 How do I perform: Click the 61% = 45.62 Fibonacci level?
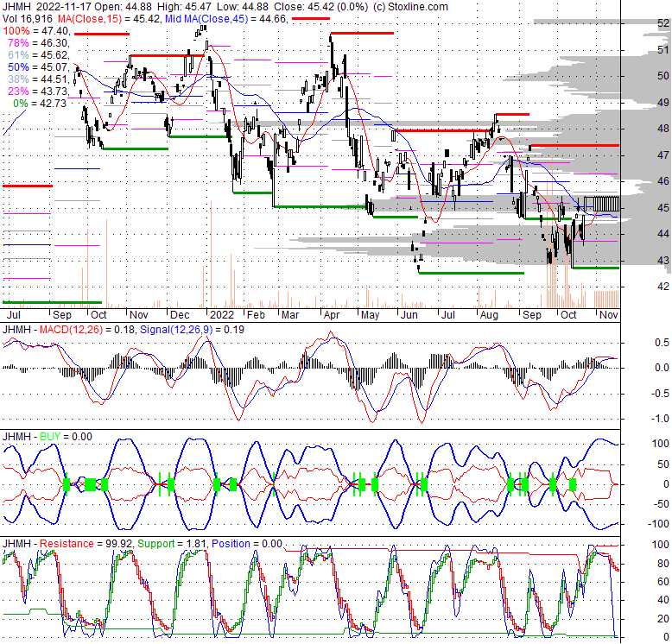(x=39, y=54)
